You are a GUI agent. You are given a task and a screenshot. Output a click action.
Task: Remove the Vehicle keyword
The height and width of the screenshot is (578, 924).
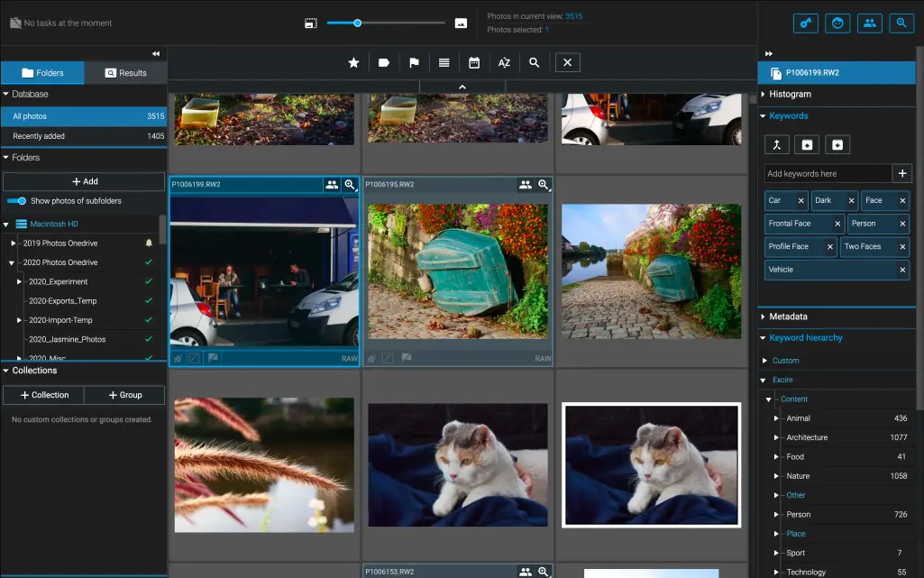tap(902, 270)
